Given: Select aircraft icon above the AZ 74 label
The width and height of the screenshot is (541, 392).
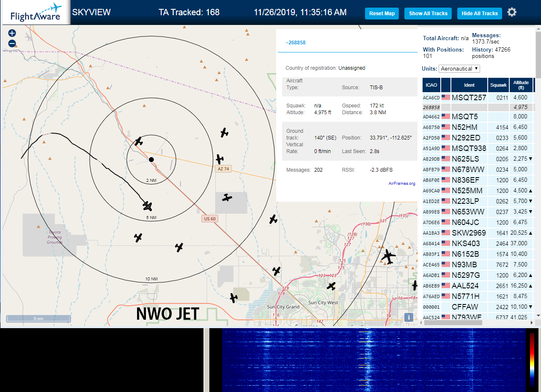Looking at the screenshot, I should 220,159.
